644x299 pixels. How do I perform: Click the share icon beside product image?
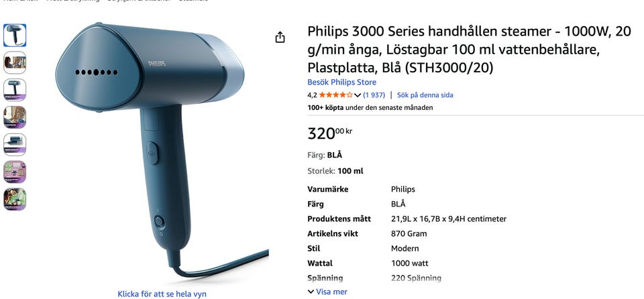click(x=280, y=38)
